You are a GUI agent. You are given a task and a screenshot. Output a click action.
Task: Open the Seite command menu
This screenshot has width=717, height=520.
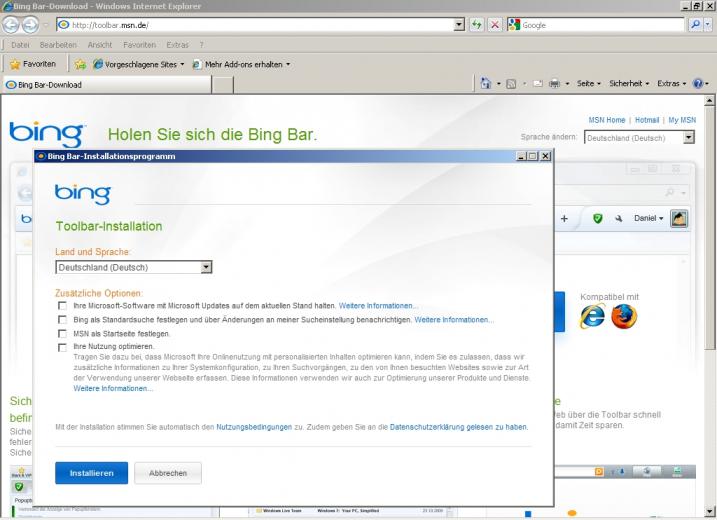tap(589, 84)
